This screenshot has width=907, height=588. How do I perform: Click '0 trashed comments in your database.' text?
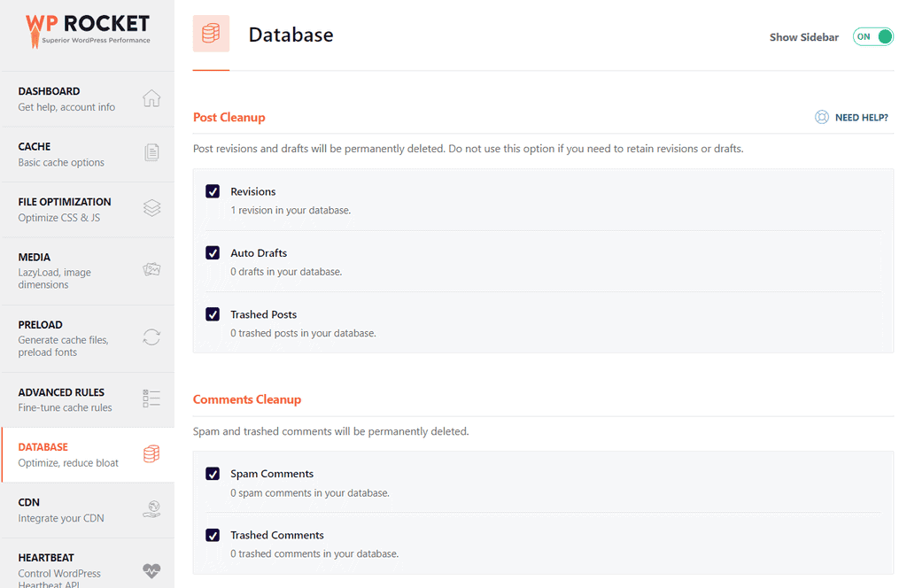point(314,553)
